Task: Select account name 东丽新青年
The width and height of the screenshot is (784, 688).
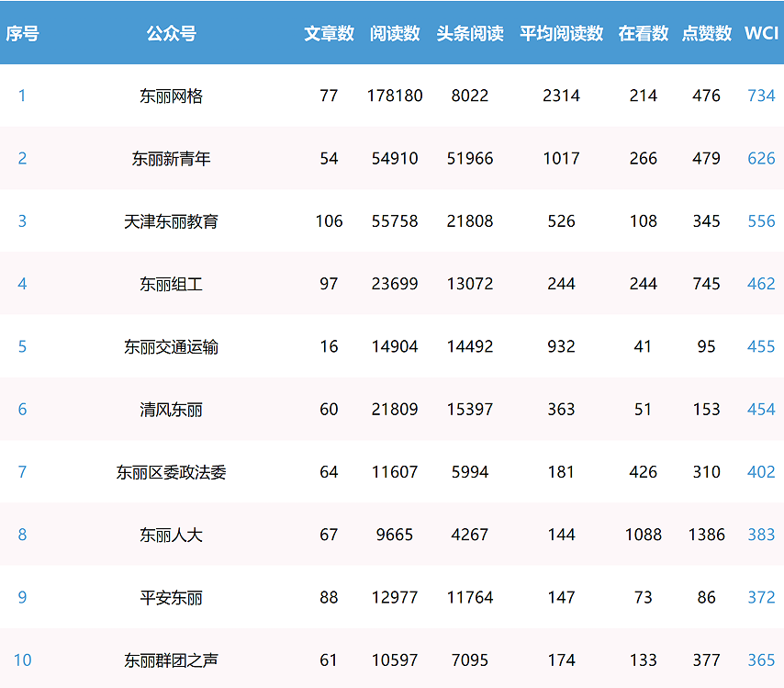Action: coord(171,159)
